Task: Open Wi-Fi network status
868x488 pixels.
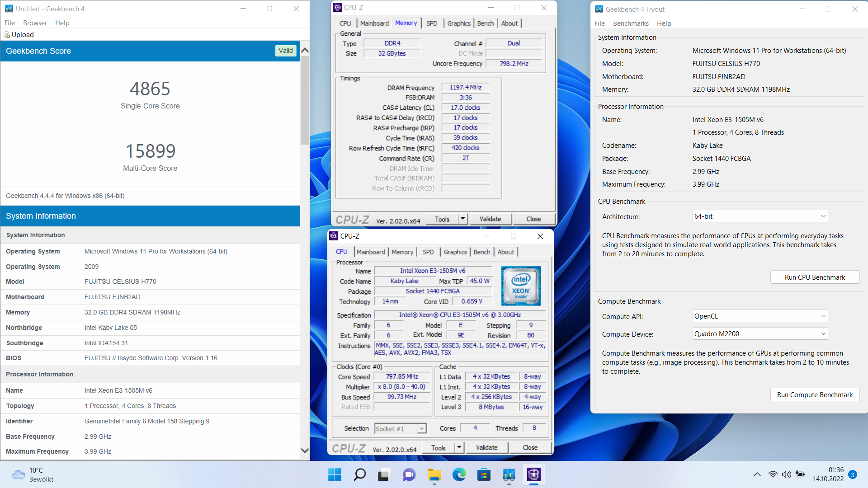Action: click(773, 474)
